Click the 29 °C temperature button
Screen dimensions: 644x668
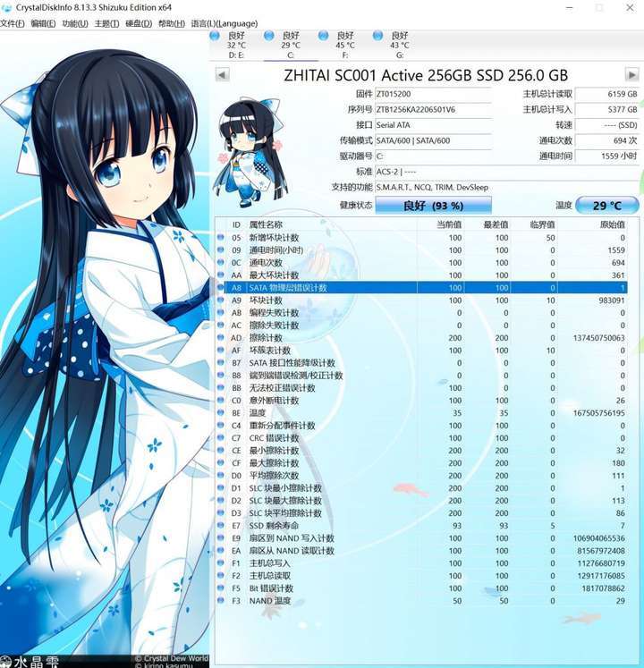click(x=607, y=206)
